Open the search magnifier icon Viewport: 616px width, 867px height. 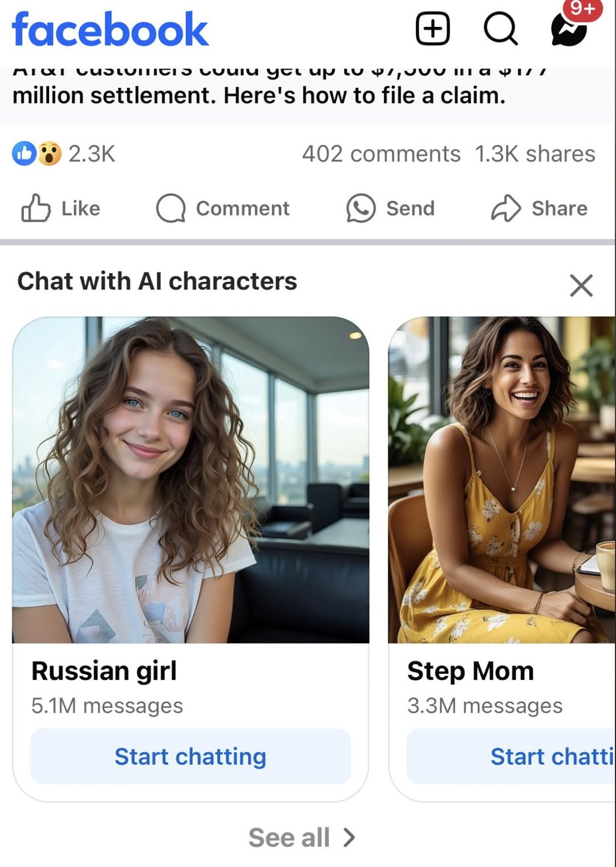(500, 29)
